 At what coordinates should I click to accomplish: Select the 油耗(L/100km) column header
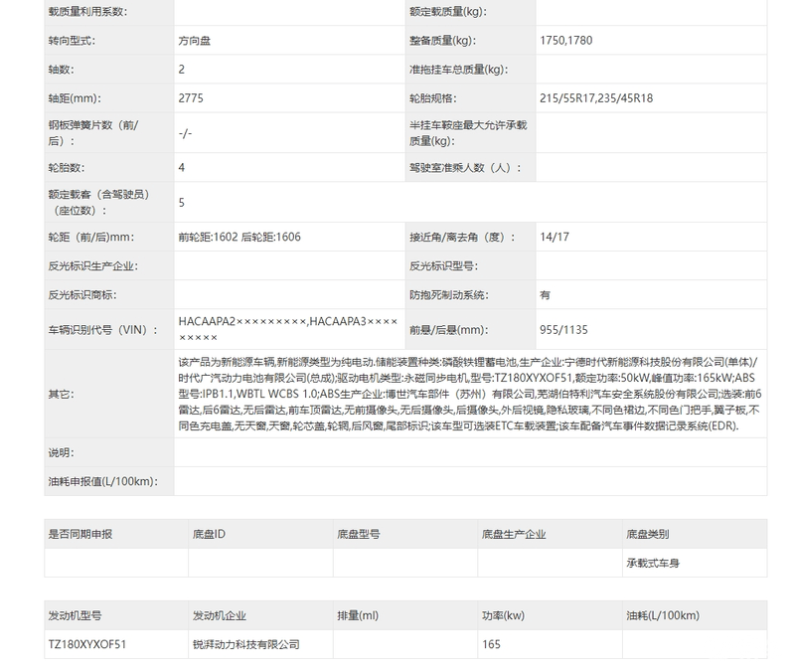click(663, 615)
